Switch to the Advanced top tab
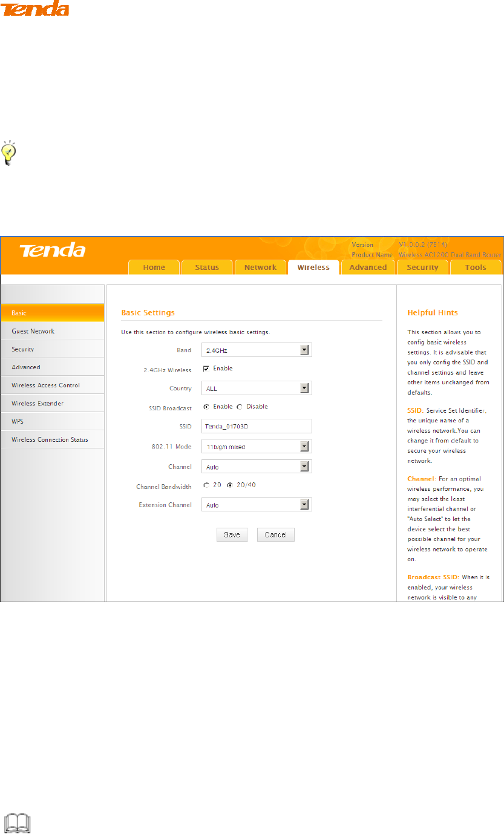Screen dimensions: 504x837 [x=368, y=268]
